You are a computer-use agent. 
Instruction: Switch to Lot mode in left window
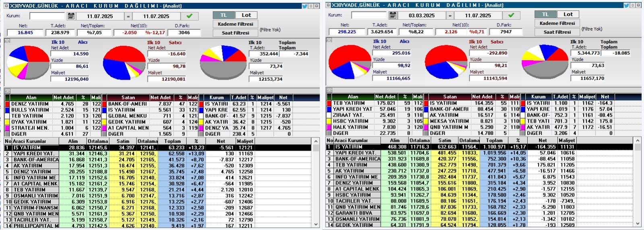pos(246,15)
